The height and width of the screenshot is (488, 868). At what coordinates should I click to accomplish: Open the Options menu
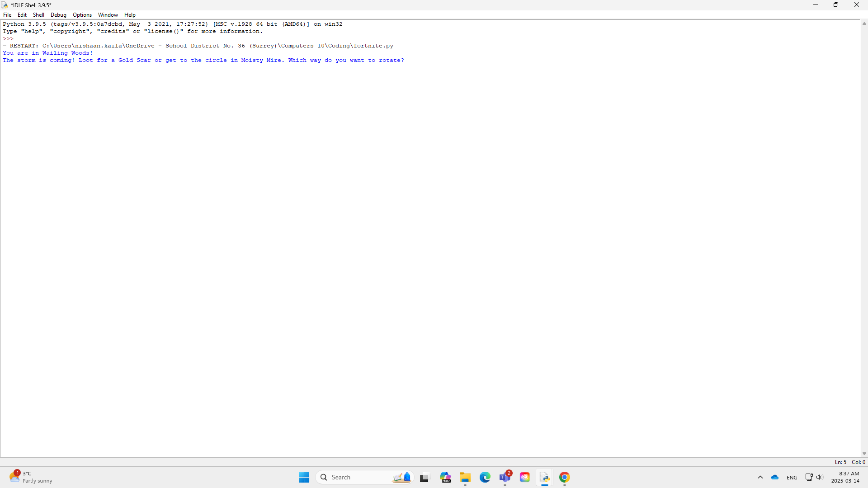point(82,15)
